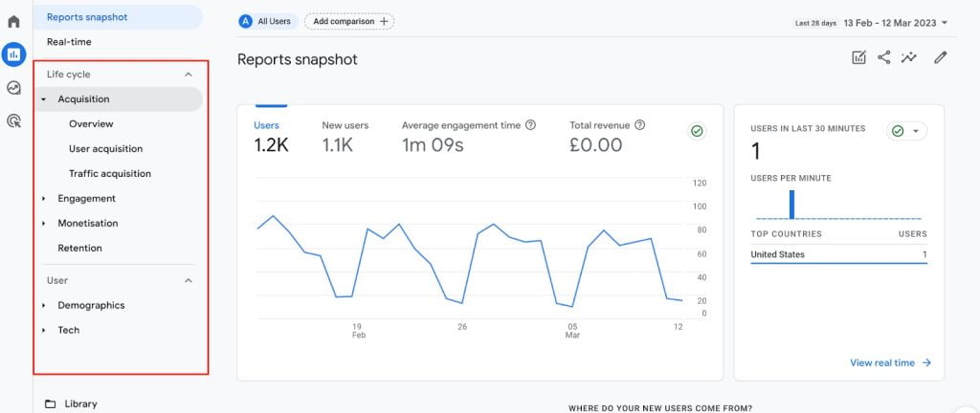
Task: Click the Add comparison button
Action: point(349,21)
